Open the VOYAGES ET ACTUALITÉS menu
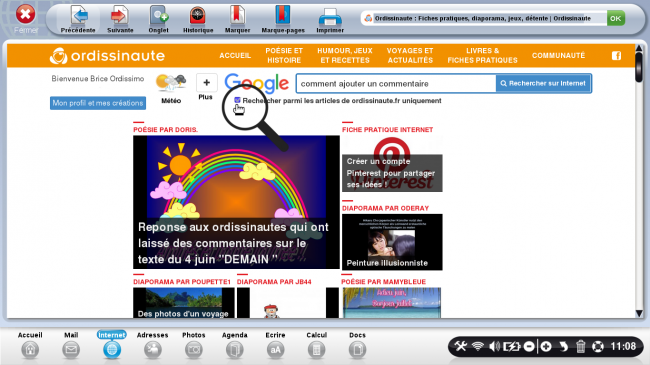The height and width of the screenshot is (365, 650). pyautogui.click(x=410, y=56)
